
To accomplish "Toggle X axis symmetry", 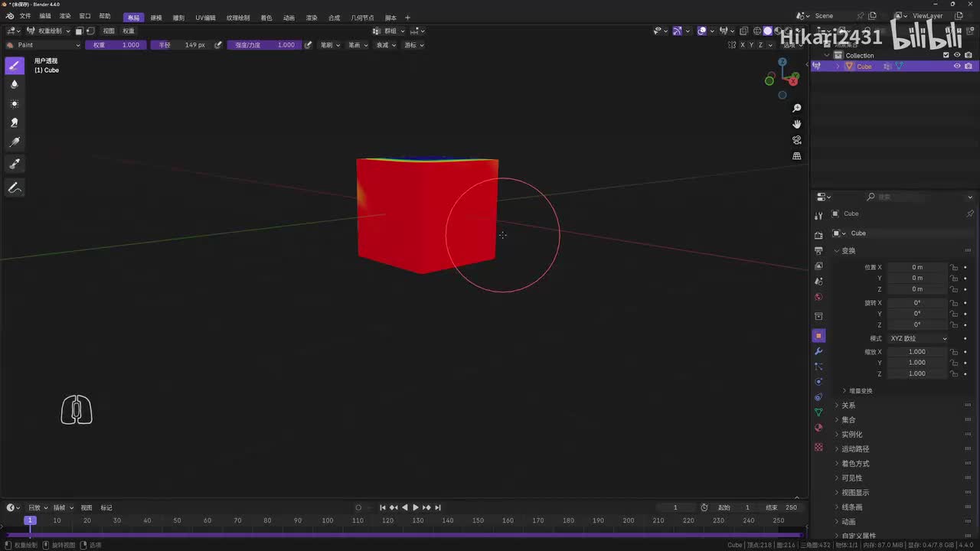I will (x=742, y=45).
